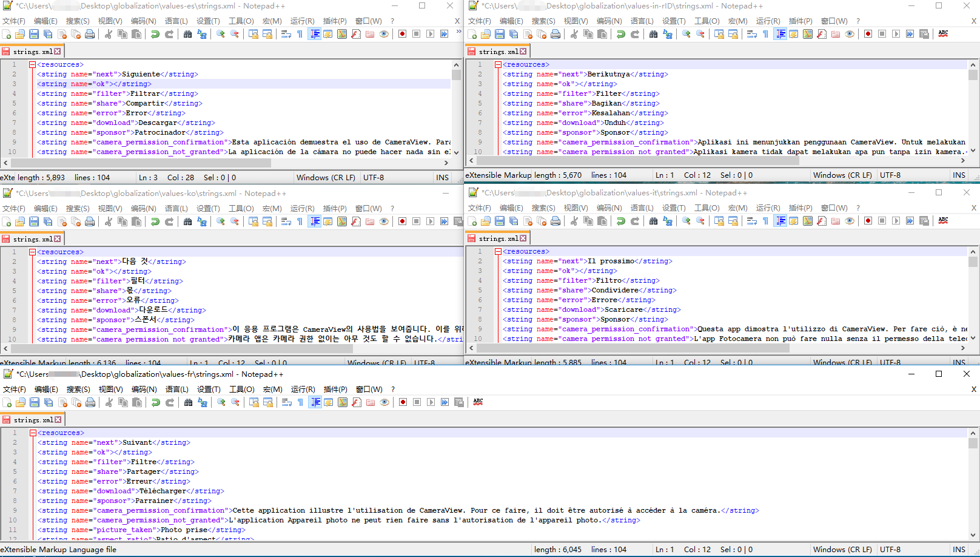Viewport: 980px width, 557px height.
Task: Click Redo icon in values-es window toolbar
Action: tap(169, 34)
